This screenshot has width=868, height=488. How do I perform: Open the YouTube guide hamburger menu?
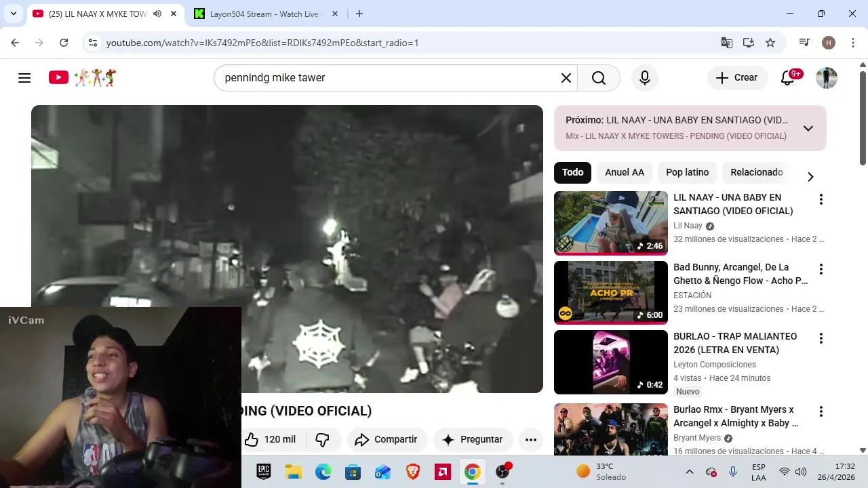coord(24,78)
